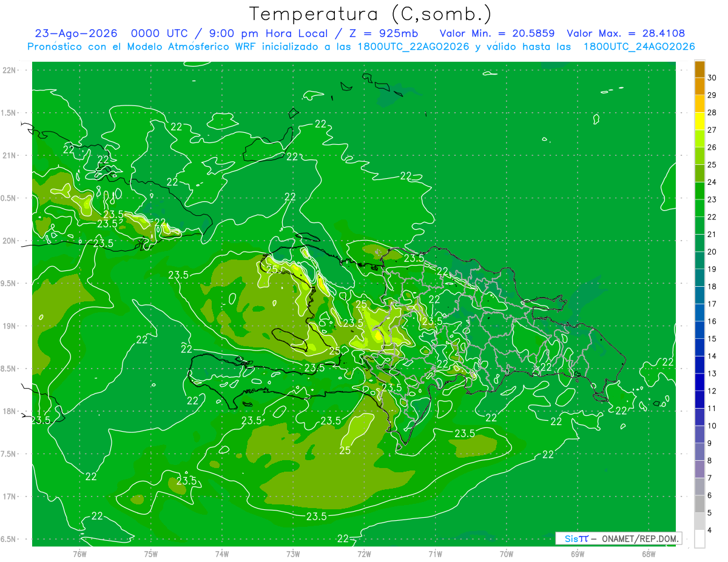Click the "6.5N" latitude axis label
The image size is (728, 562).
(x=9, y=539)
